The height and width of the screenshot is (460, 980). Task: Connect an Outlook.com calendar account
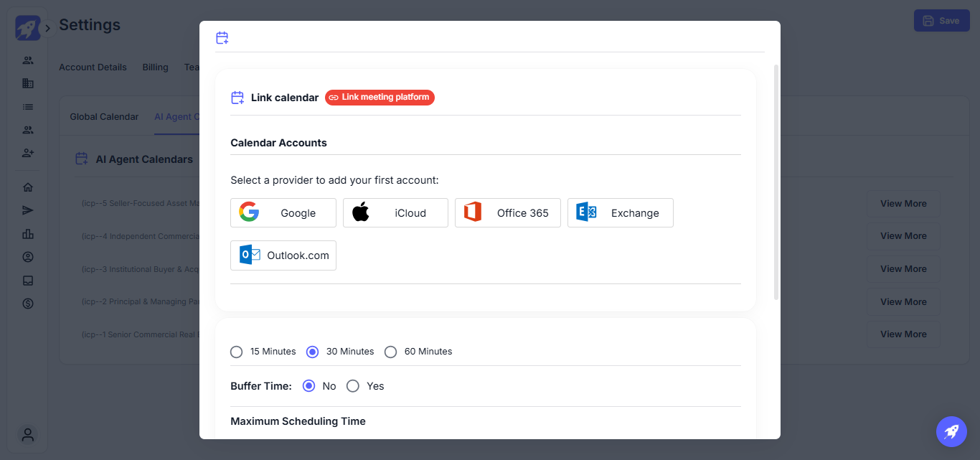coord(283,255)
